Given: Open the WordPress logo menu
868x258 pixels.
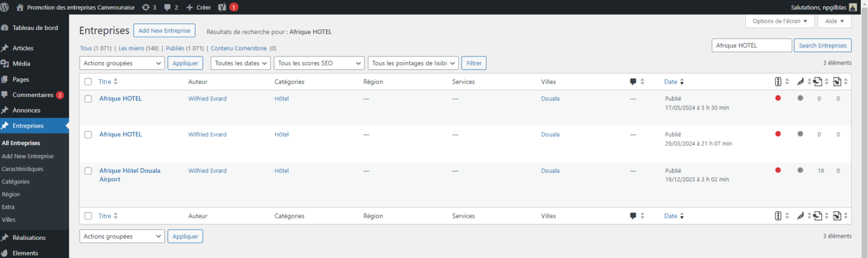Looking at the screenshot, I should pyautogui.click(x=5, y=7).
